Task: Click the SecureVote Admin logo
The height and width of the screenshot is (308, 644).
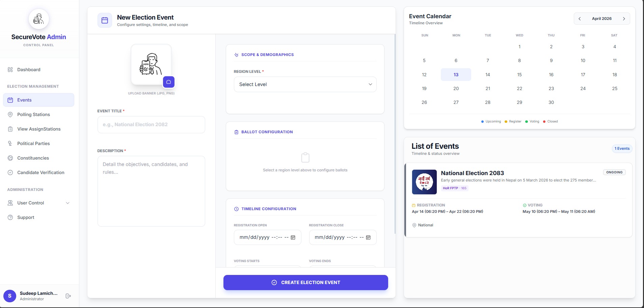Action: pyautogui.click(x=39, y=19)
